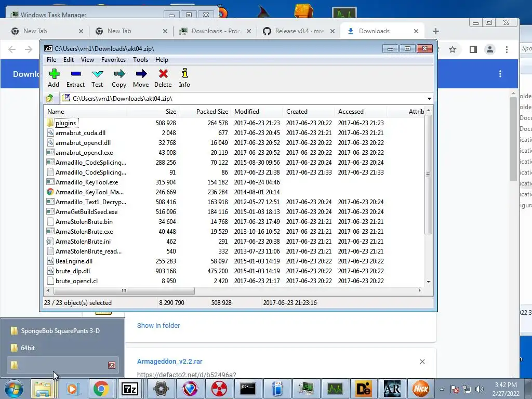Click the volume speaker tray icon

click(480, 389)
